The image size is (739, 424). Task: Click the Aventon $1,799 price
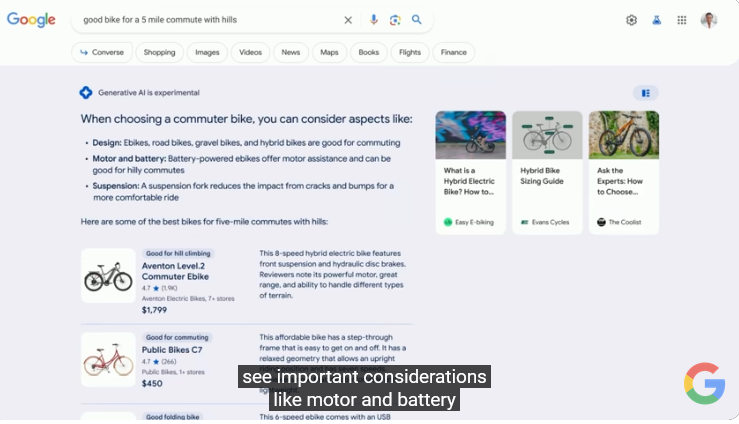[x=154, y=310]
